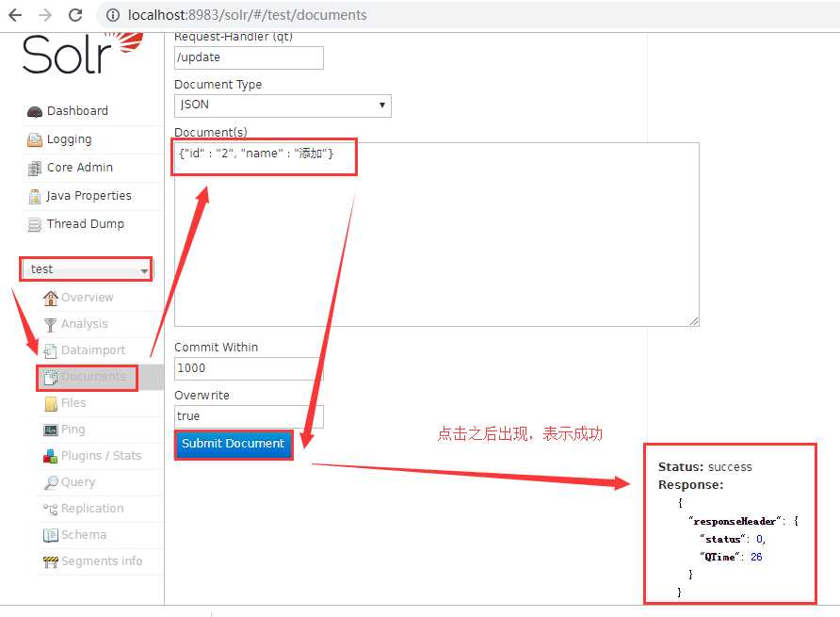Open the Files section

click(x=73, y=402)
